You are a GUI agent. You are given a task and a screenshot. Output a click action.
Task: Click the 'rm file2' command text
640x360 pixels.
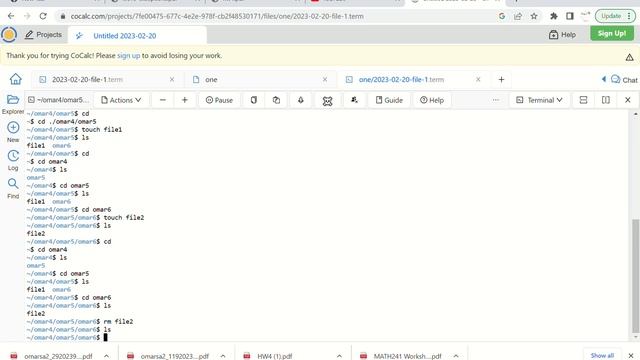tap(118, 322)
